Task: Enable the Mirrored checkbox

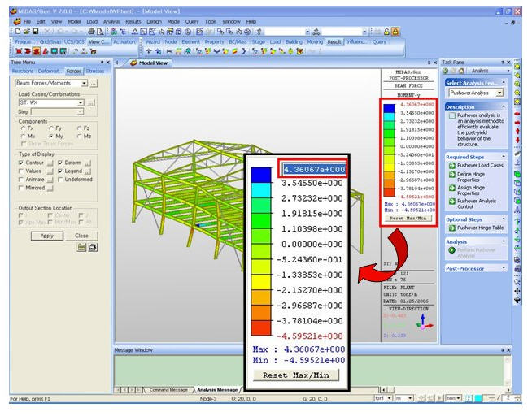Action: click(x=21, y=188)
